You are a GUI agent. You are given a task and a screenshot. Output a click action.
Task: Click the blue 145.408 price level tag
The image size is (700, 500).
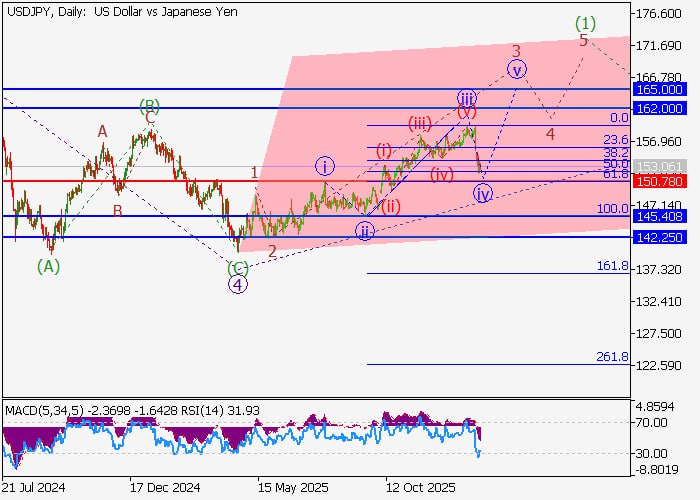(x=659, y=217)
